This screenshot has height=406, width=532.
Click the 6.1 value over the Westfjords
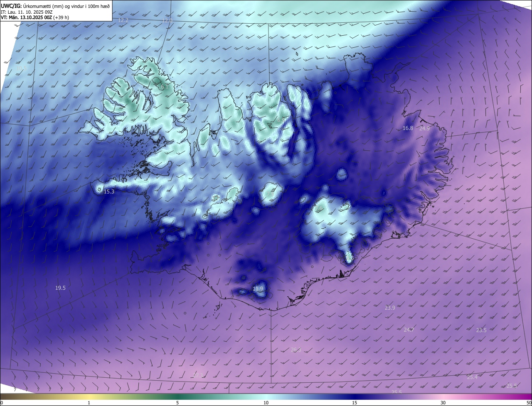point(164,87)
